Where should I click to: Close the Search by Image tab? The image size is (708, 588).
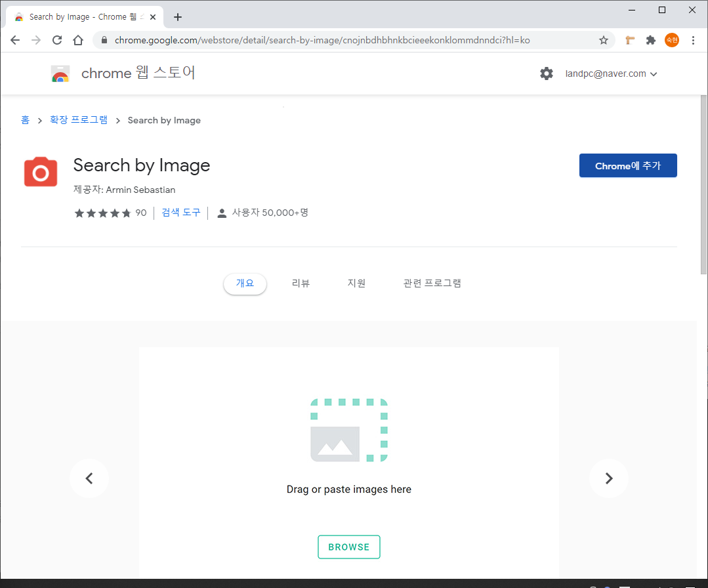coord(153,17)
